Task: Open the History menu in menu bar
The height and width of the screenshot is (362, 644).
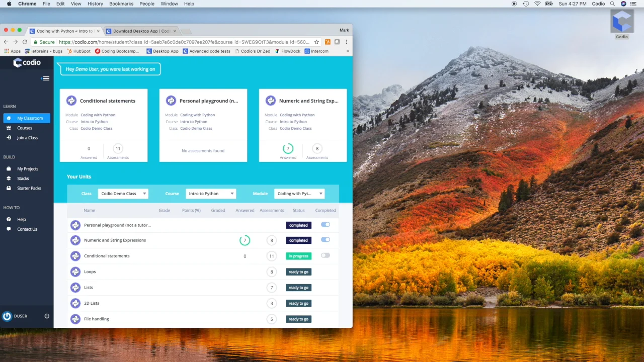Action: click(x=95, y=4)
